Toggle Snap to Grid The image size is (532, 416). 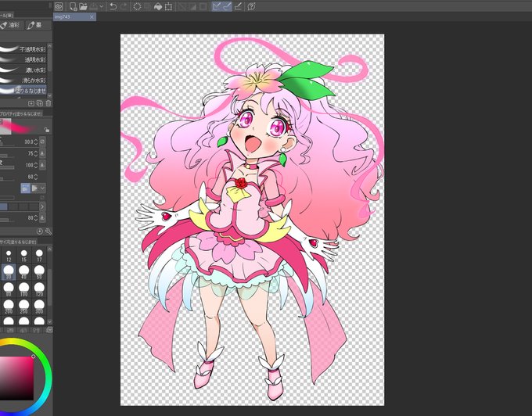tap(238, 6)
